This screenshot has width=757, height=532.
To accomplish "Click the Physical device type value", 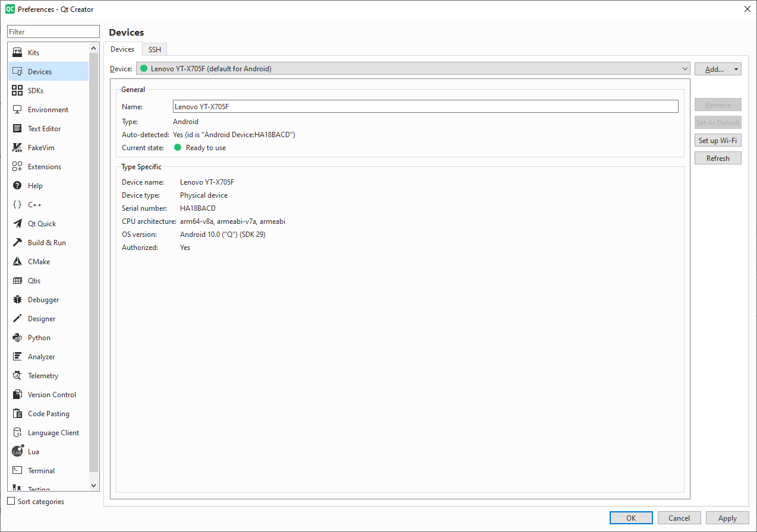I will (x=204, y=195).
